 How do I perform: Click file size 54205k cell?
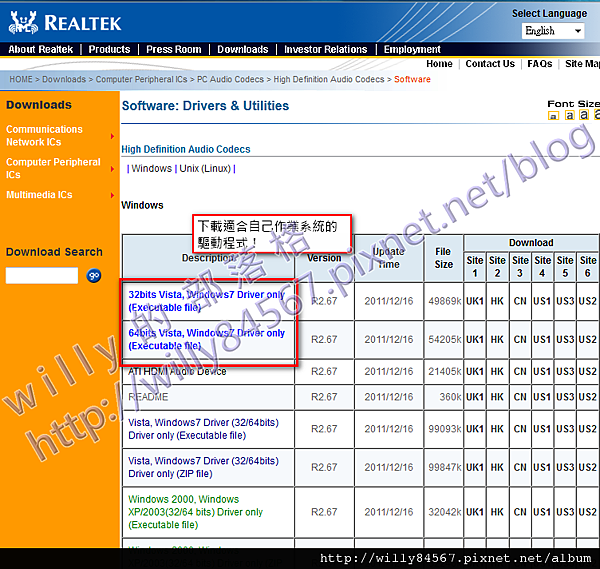tap(444, 339)
